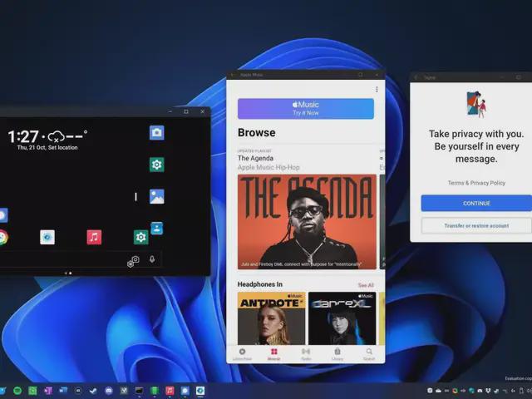Open the Apple Music three-dot overflow menu
532x399 pixels.
click(x=376, y=89)
